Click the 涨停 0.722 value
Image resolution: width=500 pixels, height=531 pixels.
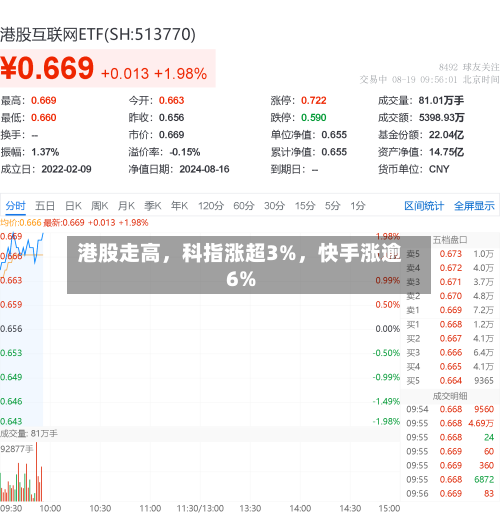coord(314,100)
